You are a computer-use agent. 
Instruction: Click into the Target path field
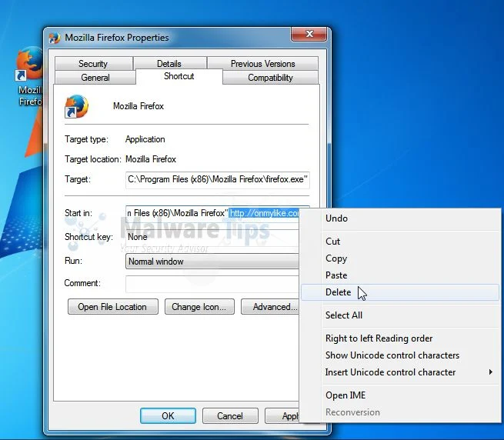[x=218, y=179]
